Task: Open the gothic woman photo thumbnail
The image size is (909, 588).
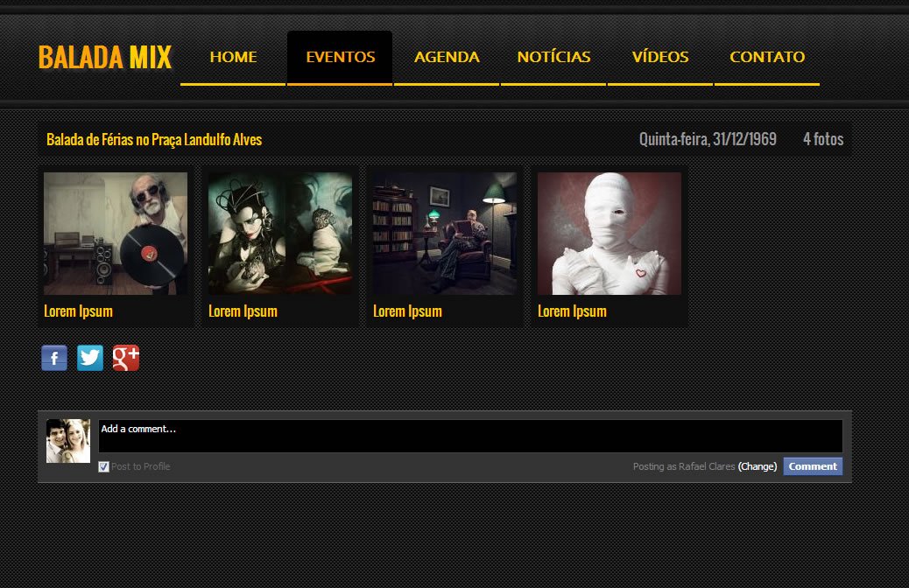Action: (280, 234)
